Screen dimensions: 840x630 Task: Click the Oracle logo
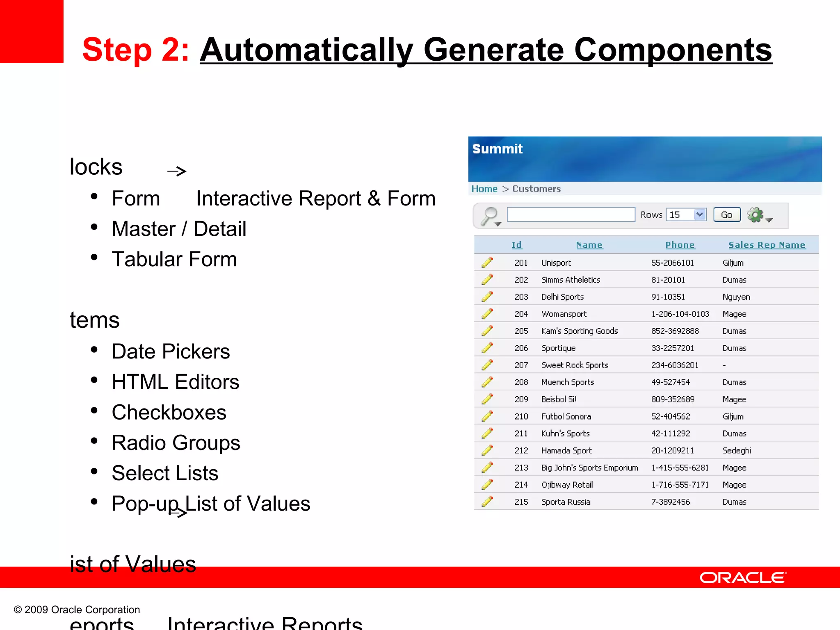(743, 577)
